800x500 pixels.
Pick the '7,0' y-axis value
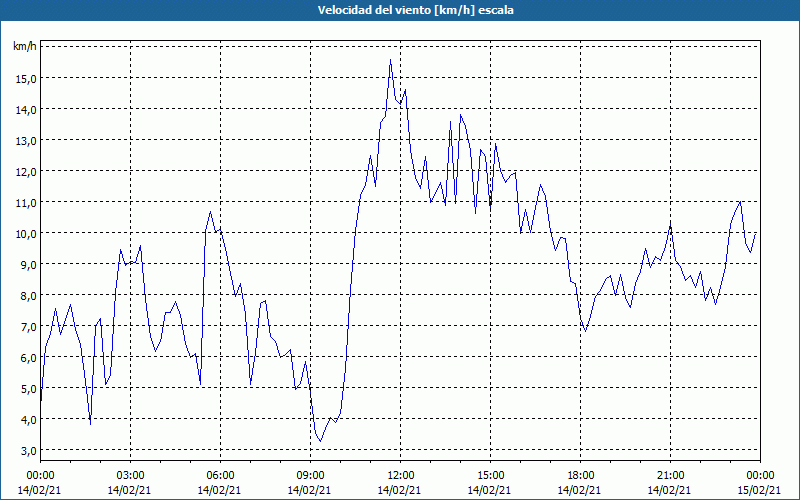[x=28, y=327]
